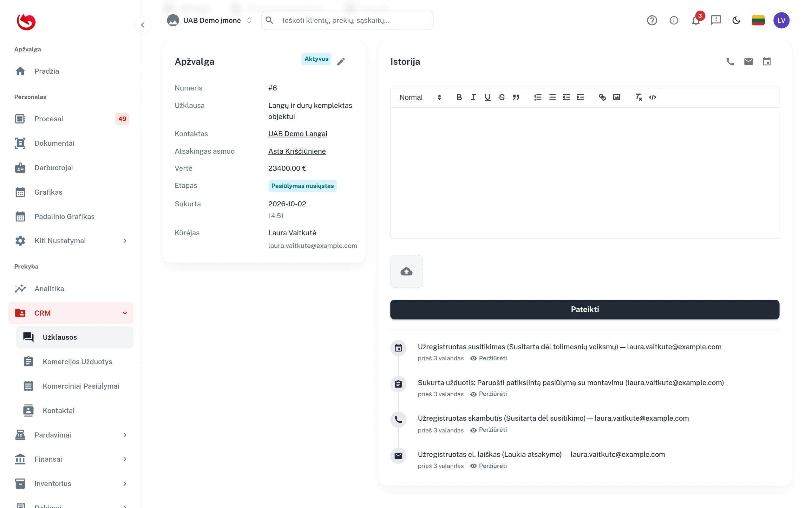Open LV user avatar menu

pos(781,21)
